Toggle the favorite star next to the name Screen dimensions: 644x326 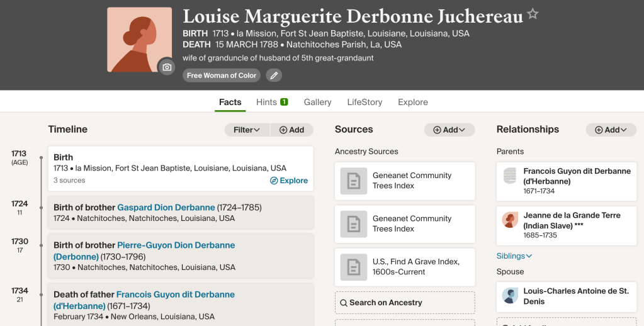tap(533, 14)
